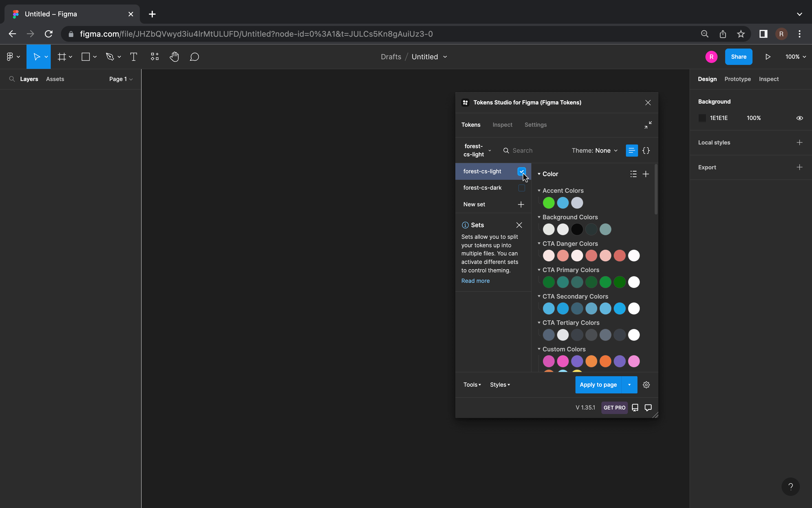Open the Tokens Studio feedback icon

[x=648, y=408]
